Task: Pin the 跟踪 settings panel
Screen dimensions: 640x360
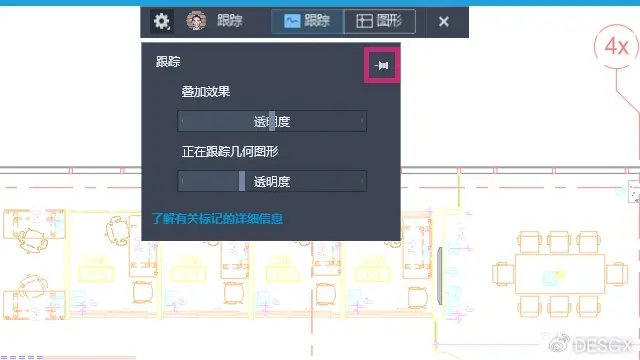Action: click(382, 65)
